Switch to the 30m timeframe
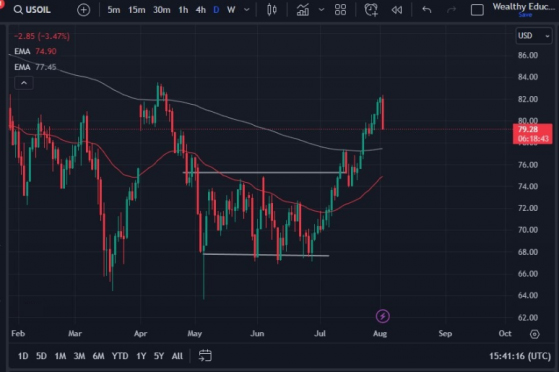 (161, 10)
